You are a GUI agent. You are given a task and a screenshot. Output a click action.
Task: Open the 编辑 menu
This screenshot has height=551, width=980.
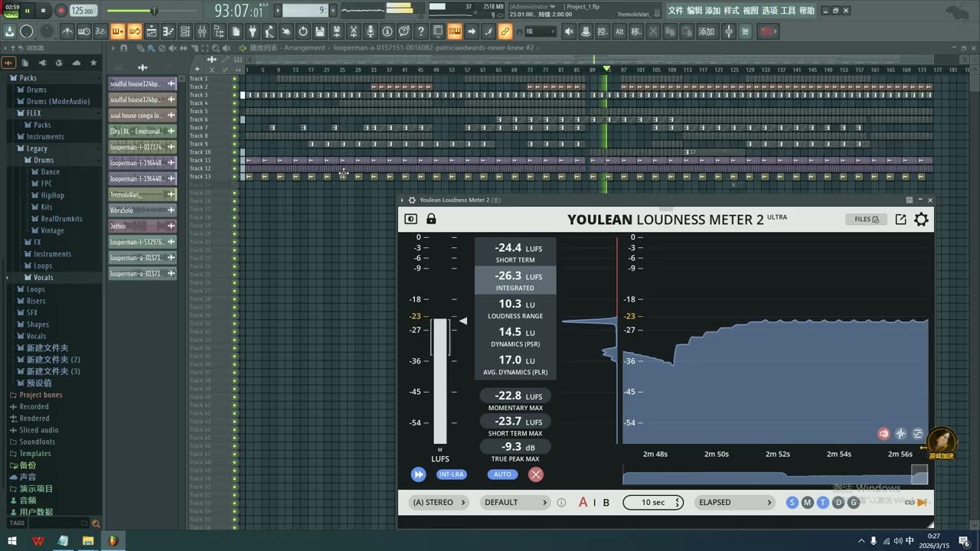[694, 11]
